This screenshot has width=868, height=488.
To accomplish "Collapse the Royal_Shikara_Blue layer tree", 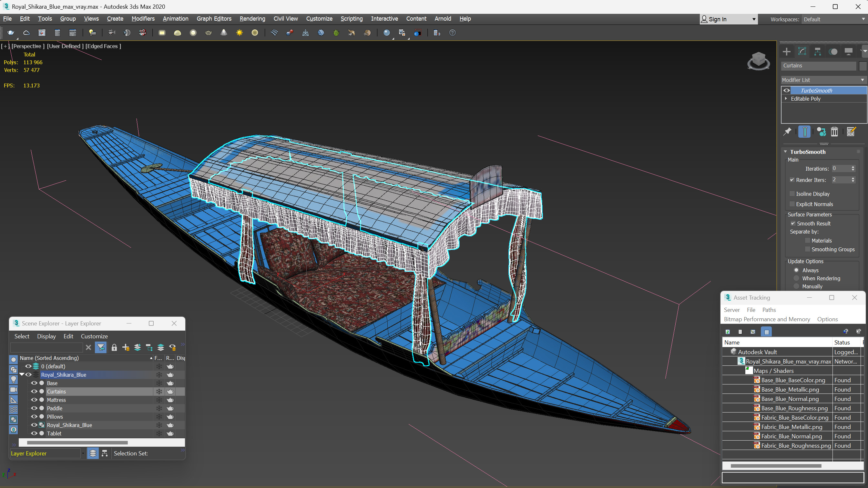I will tap(22, 374).
